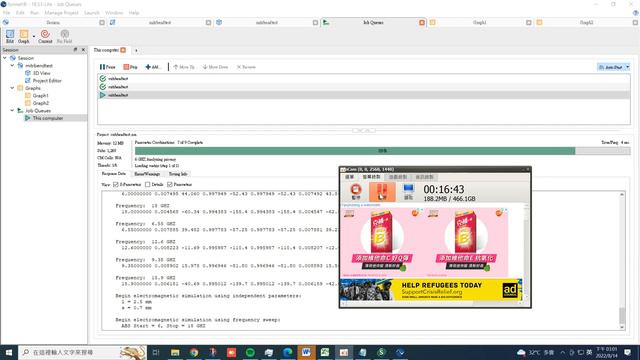Open the Windows Start menu
Screen dimensions: 640x360
tap(9, 352)
